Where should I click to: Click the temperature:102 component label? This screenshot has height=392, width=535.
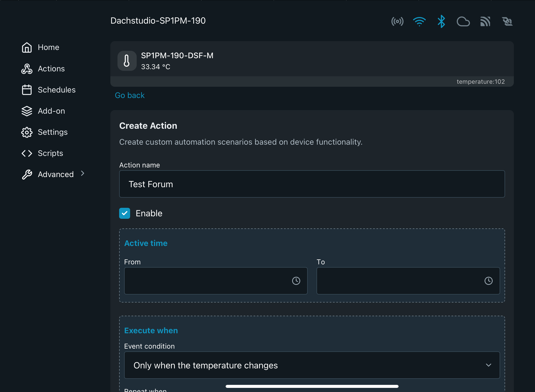point(481,82)
